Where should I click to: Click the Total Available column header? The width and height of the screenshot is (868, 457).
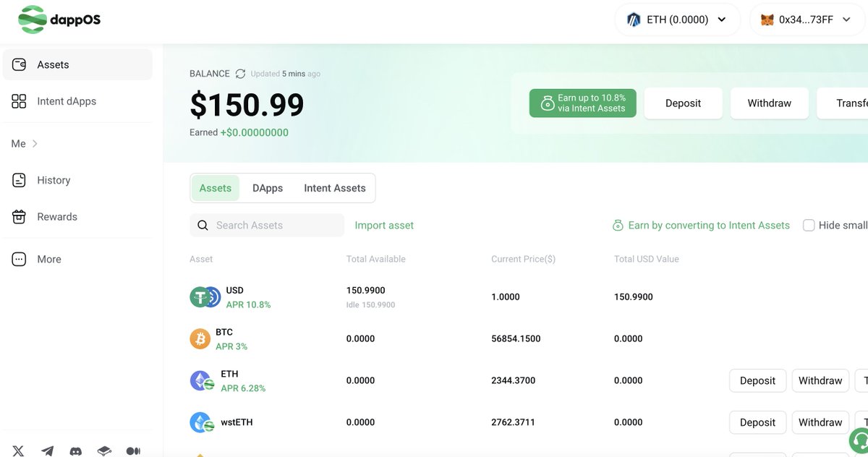[x=375, y=259]
